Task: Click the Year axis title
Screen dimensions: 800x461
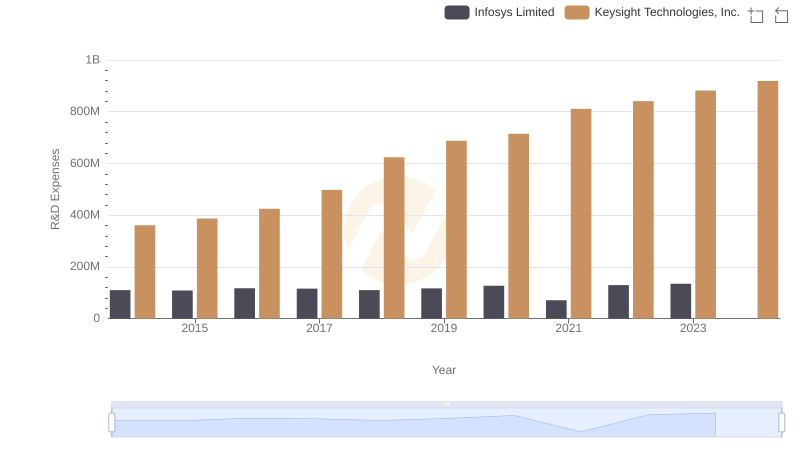Action: [x=444, y=370]
